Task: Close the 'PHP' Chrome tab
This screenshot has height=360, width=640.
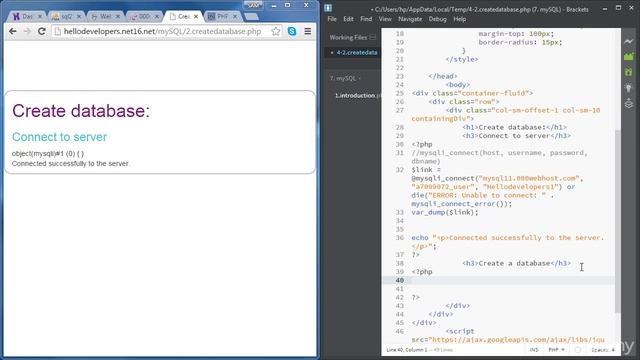Action: [x=235, y=16]
